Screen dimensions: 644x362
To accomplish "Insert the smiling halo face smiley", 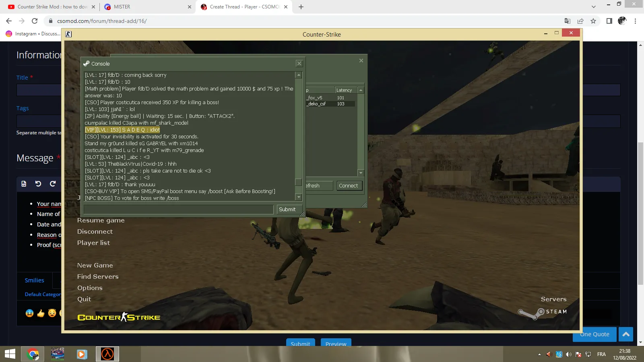I will click(x=52, y=313).
